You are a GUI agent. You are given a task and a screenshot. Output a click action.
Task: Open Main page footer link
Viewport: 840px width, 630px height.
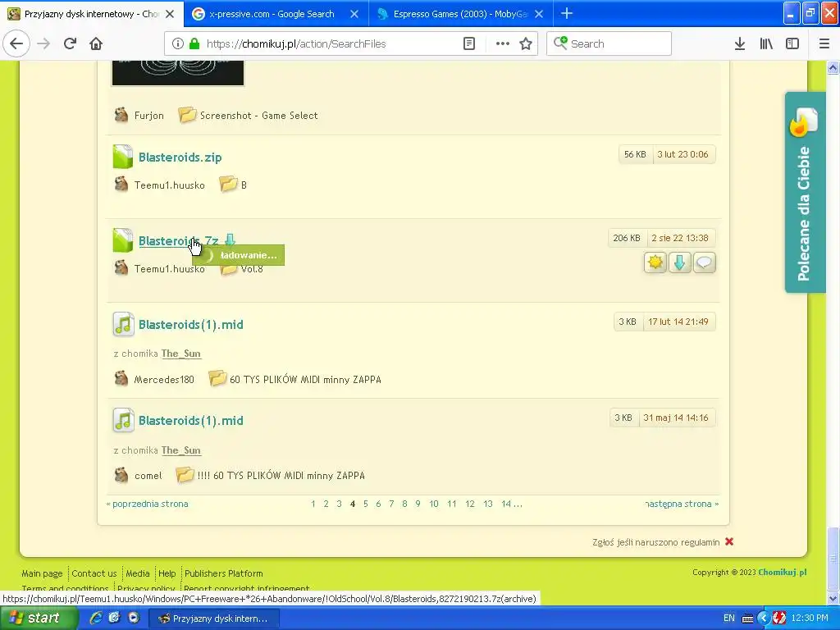pyautogui.click(x=42, y=573)
